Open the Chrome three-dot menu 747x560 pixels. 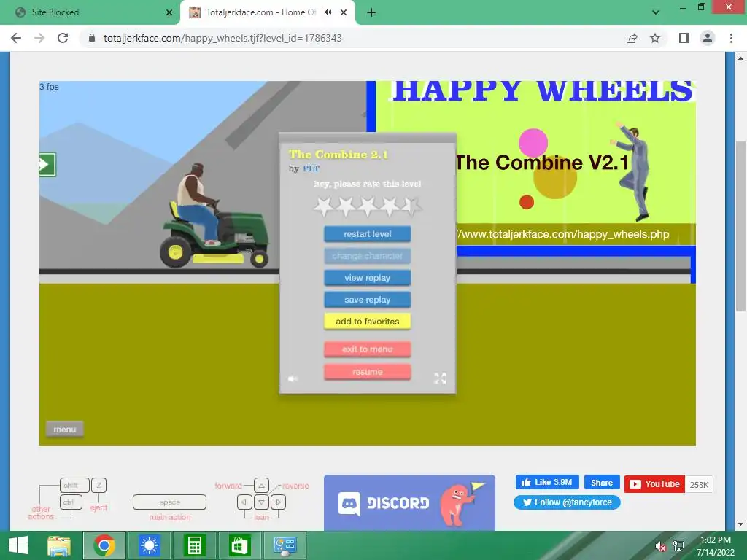click(x=731, y=38)
